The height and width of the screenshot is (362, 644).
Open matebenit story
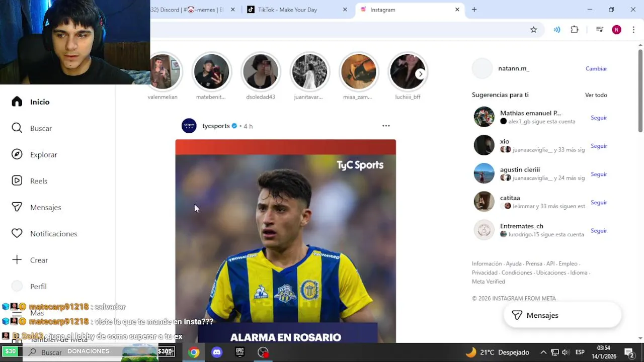[211, 71]
